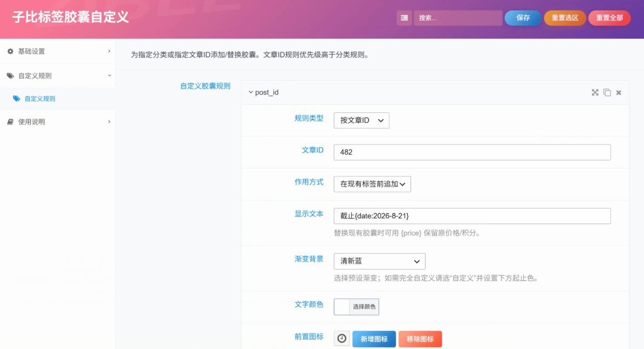The height and width of the screenshot is (349, 644).
Task: Open the 规则类型 dropdown showing 按文章ID
Action: (x=361, y=120)
